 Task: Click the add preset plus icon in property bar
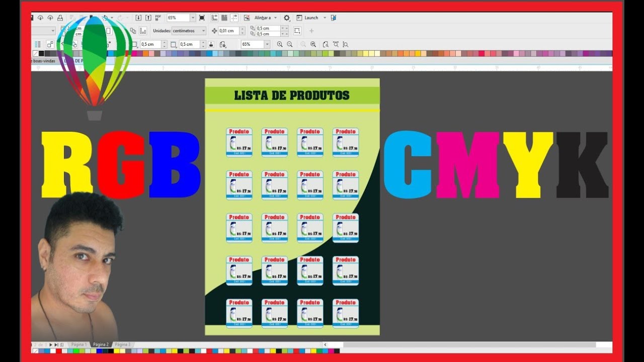tap(311, 31)
